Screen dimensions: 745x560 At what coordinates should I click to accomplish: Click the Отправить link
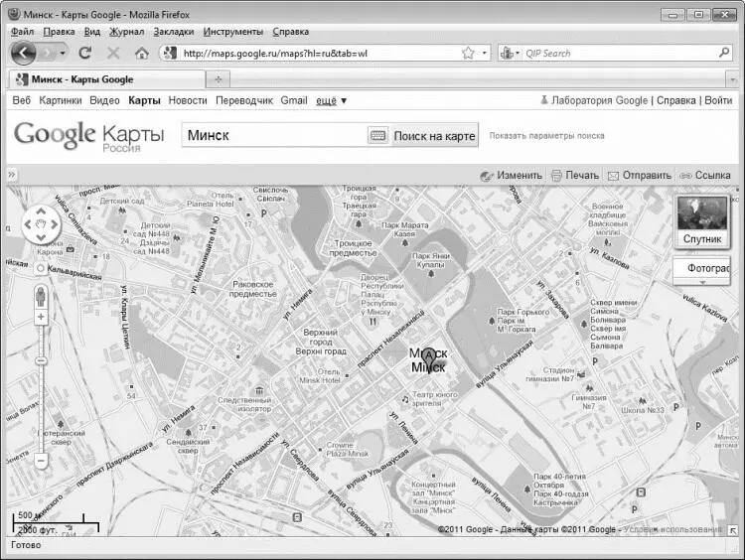point(640,176)
